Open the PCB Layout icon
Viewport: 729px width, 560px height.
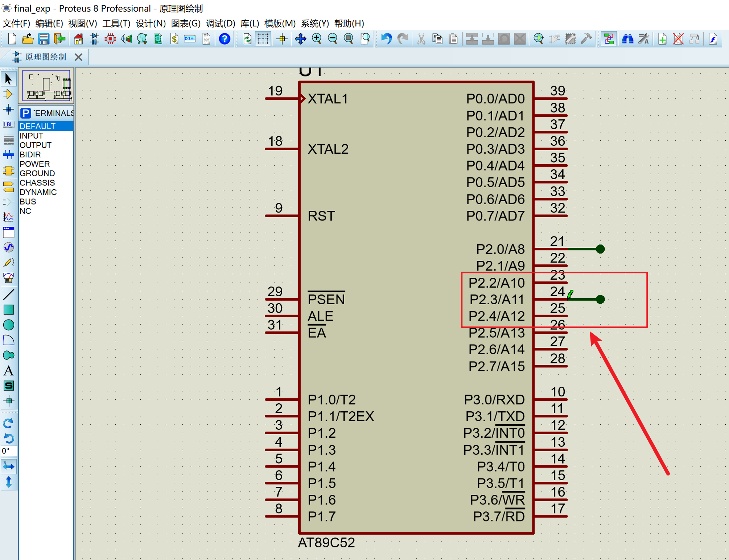click(x=110, y=39)
